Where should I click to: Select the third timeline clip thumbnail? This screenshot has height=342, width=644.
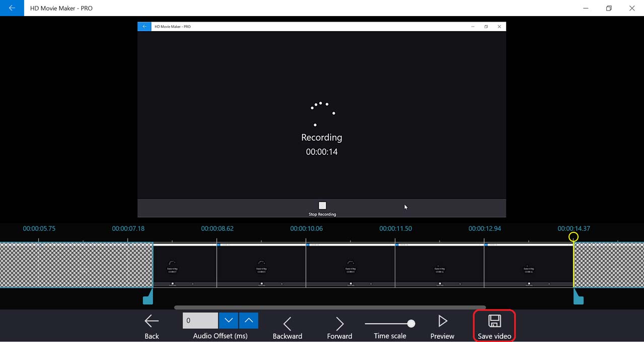[350, 266]
